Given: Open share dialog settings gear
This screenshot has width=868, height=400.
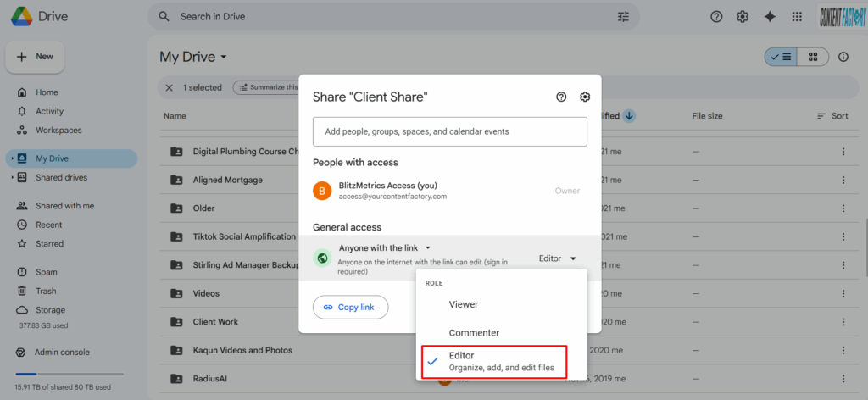Looking at the screenshot, I should [585, 97].
